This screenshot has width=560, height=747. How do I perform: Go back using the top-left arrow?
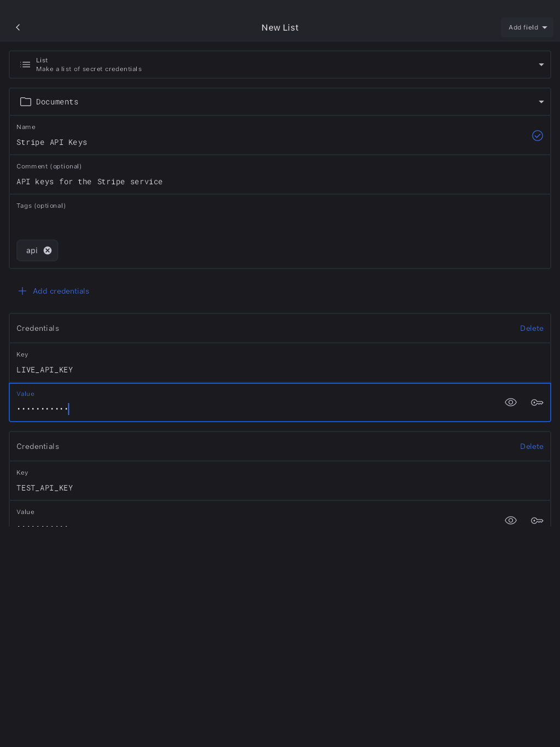[x=18, y=27]
